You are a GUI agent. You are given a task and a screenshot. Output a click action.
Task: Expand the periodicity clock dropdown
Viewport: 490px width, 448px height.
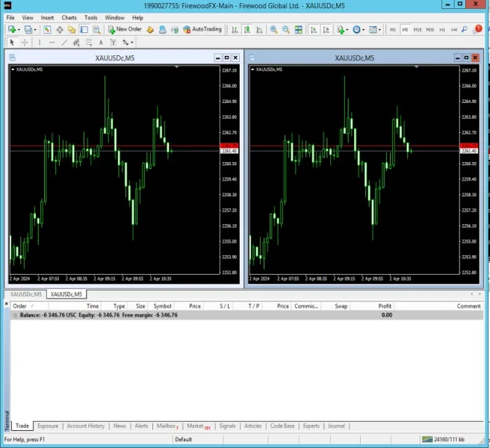(x=364, y=29)
